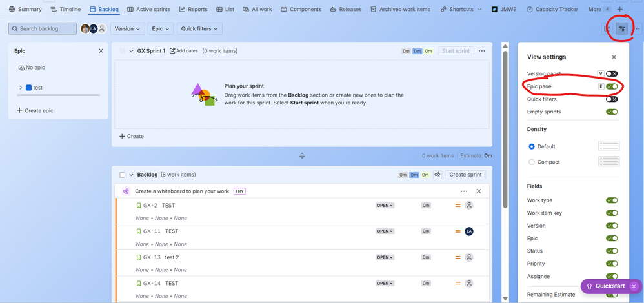Click Create sprint button

[x=465, y=175]
